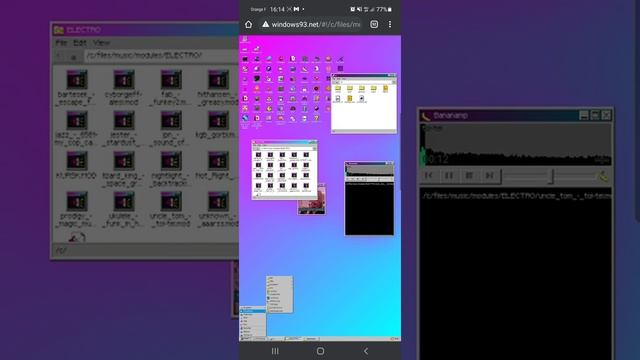
Task: Stop playback in Bananamp
Action: click(469, 176)
